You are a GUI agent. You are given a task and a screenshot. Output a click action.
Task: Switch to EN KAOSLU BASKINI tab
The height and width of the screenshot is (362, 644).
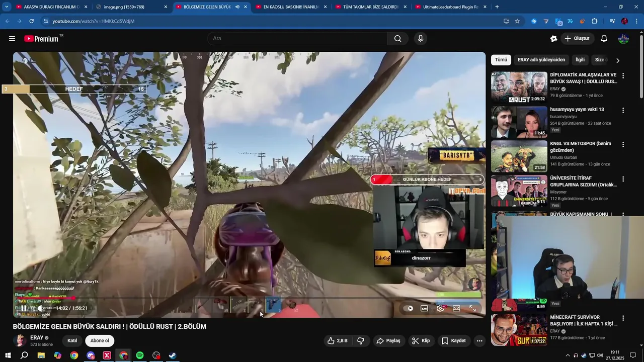(291, 7)
